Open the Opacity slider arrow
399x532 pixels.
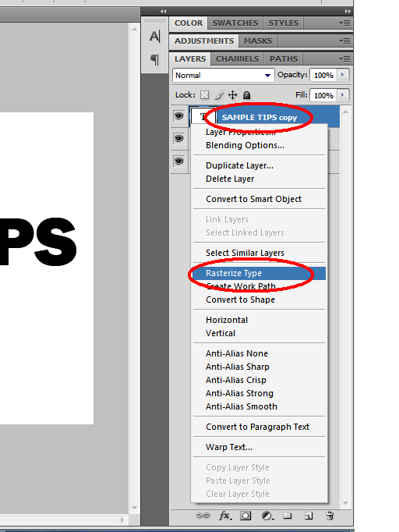[343, 75]
